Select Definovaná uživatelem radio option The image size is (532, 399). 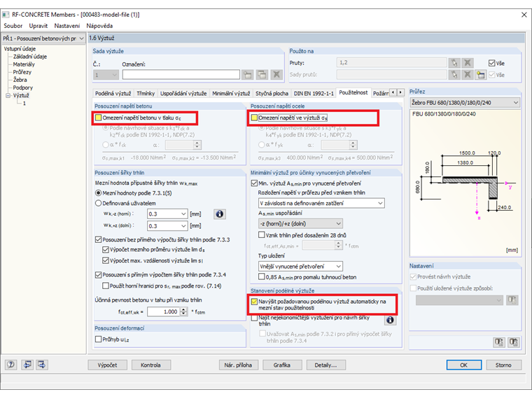tap(99, 203)
